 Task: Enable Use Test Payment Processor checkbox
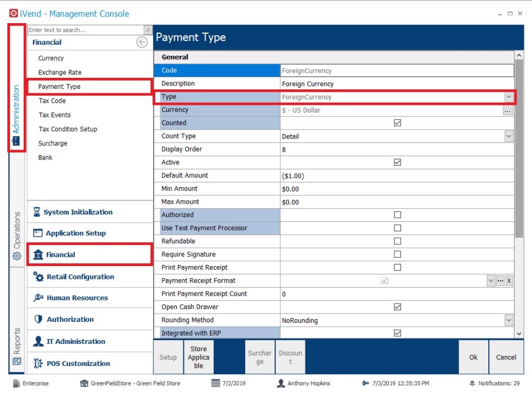pos(398,228)
